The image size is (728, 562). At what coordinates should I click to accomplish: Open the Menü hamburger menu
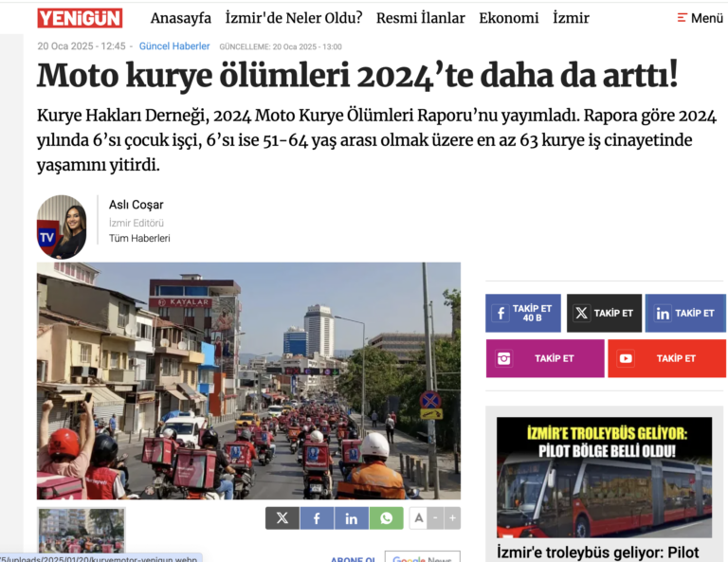(x=701, y=18)
